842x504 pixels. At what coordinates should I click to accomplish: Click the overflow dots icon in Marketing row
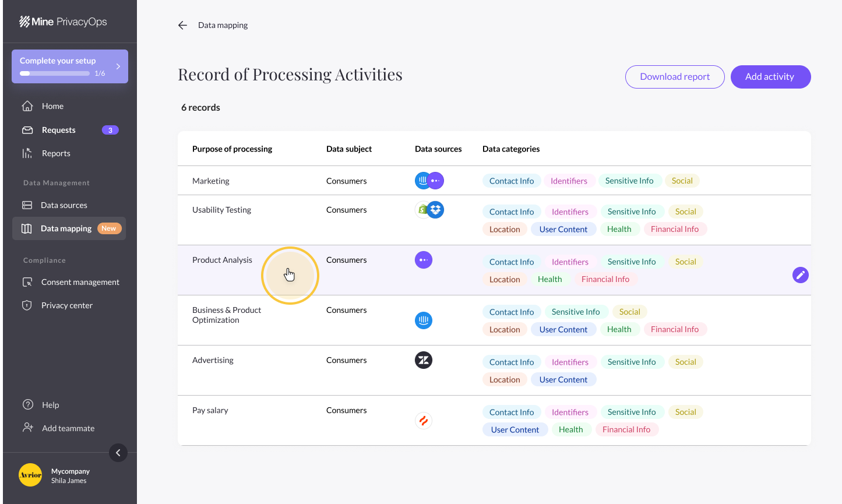pyautogui.click(x=436, y=181)
